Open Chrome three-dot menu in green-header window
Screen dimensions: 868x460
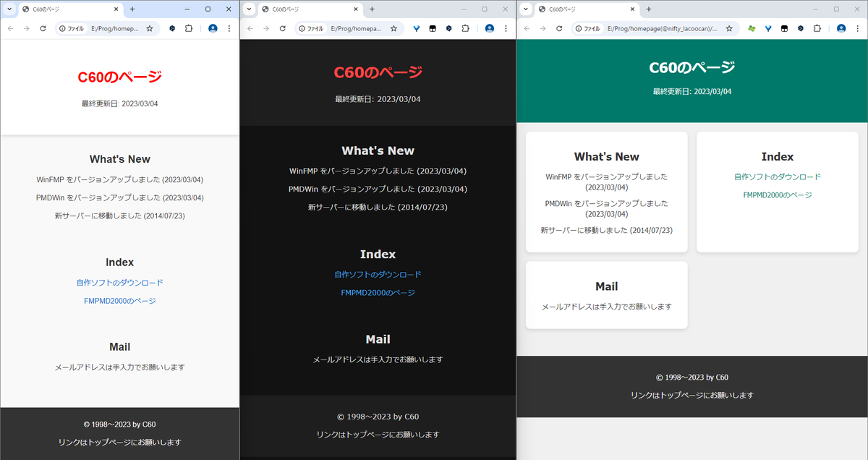858,28
